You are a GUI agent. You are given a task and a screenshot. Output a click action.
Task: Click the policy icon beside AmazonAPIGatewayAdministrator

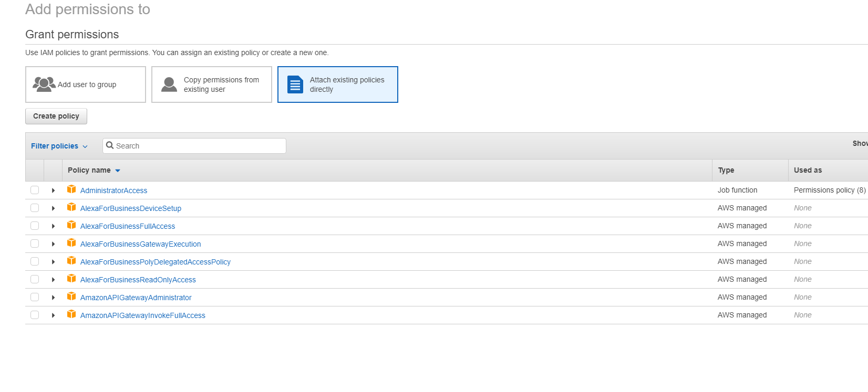(71, 296)
